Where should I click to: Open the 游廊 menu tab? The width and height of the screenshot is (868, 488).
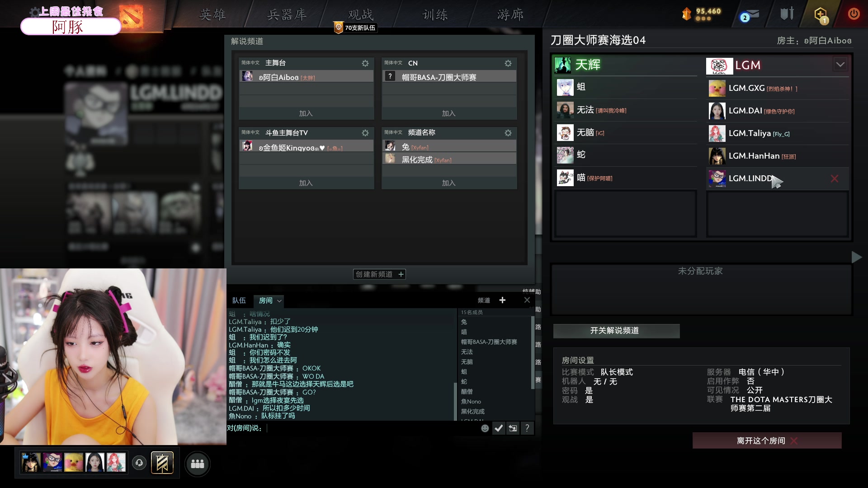point(510,15)
